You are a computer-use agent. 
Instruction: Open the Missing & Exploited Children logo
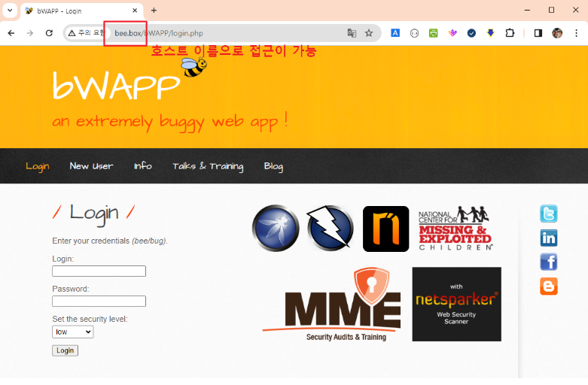455,228
